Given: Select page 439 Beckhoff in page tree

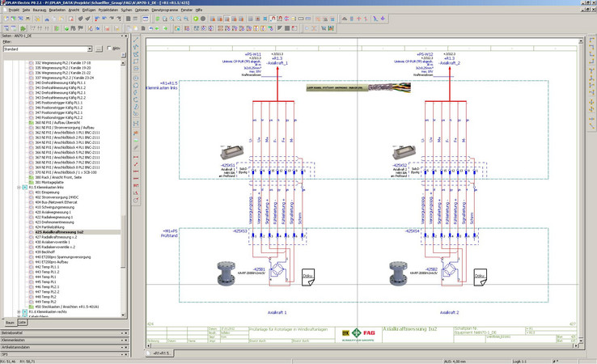Looking at the screenshot, I should [44, 252].
